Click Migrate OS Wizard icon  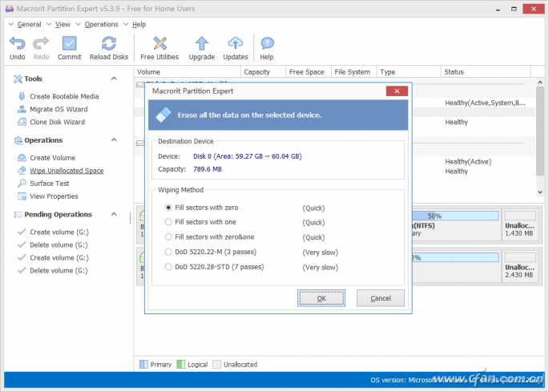(22, 109)
